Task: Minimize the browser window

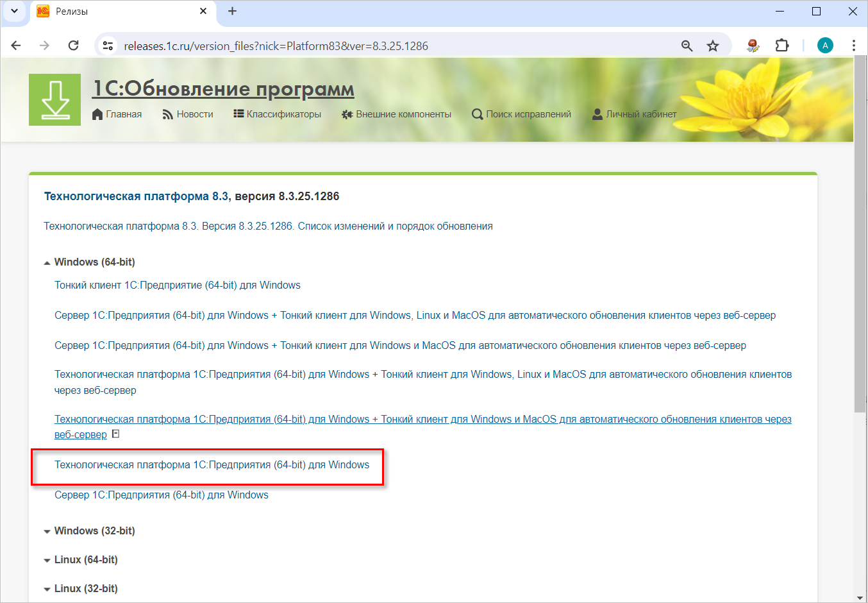Action: (780, 11)
